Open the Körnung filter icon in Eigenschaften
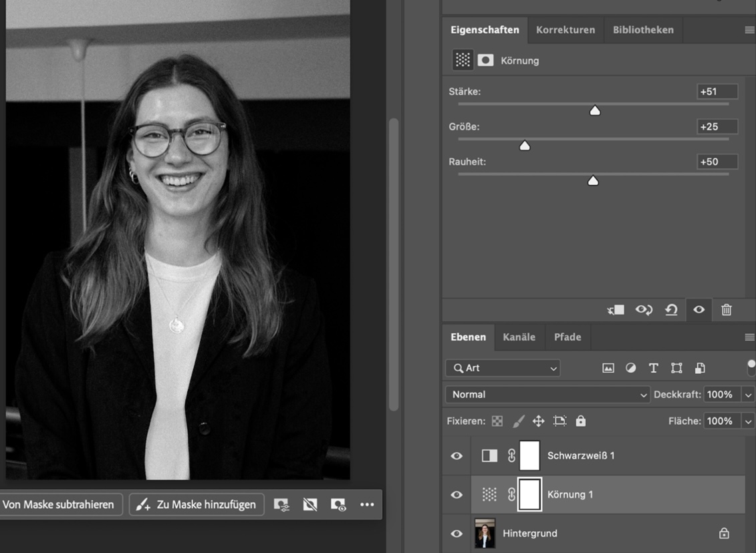Viewport: 756px width, 553px height. (463, 60)
